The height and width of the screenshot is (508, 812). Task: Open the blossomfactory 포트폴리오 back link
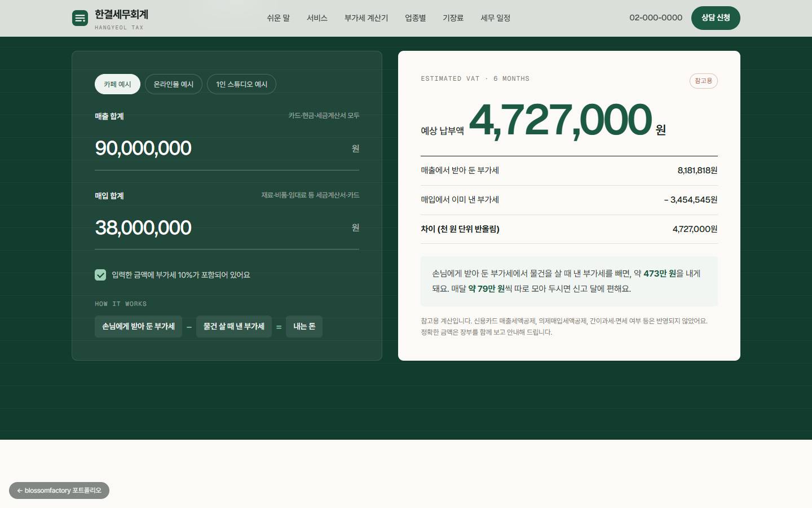click(59, 491)
